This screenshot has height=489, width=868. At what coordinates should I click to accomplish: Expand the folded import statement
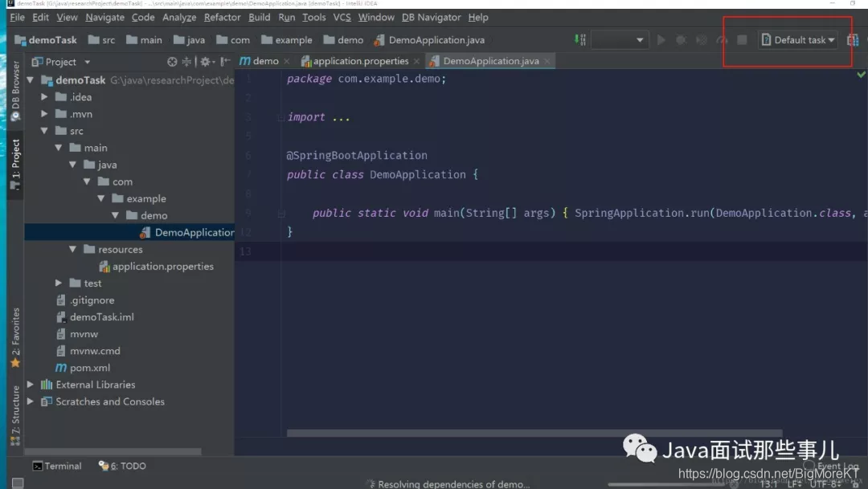click(x=280, y=117)
